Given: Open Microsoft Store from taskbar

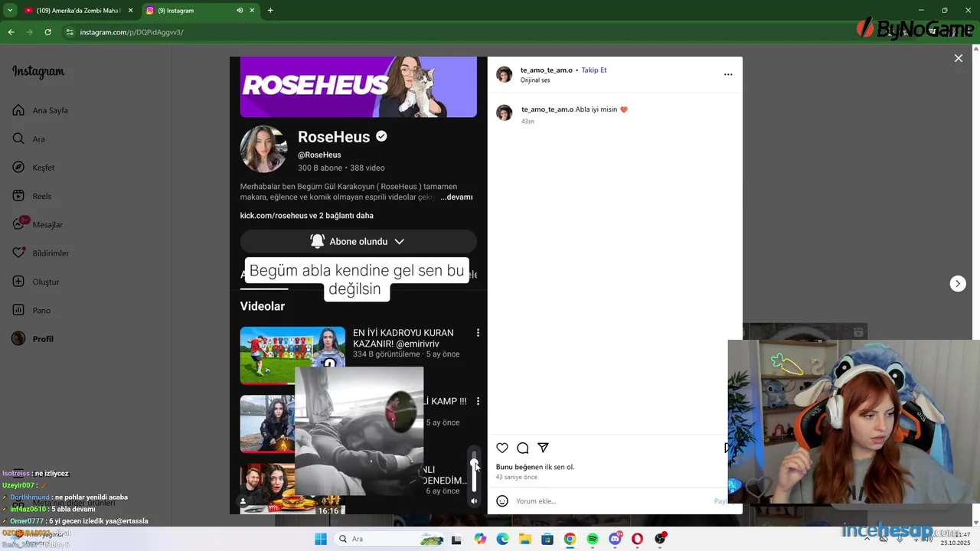Looking at the screenshot, I should tap(547, 539).
